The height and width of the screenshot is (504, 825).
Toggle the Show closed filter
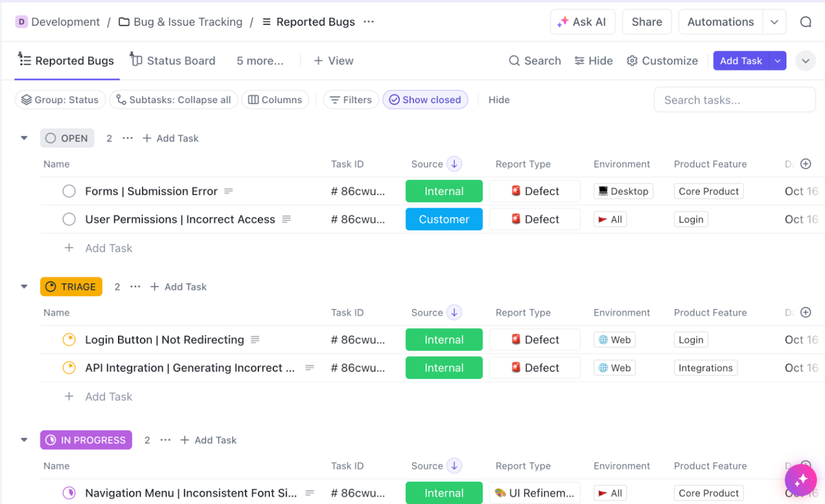pos(425,99)
